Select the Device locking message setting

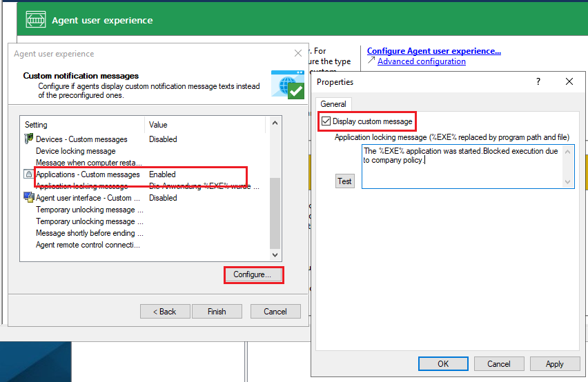coord(76,151)
